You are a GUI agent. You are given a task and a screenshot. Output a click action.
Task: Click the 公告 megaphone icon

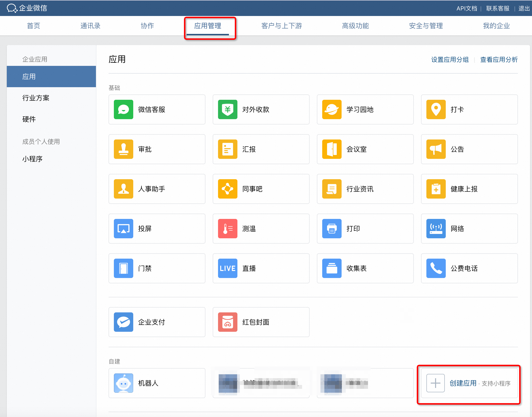click(x=436, y=149)
